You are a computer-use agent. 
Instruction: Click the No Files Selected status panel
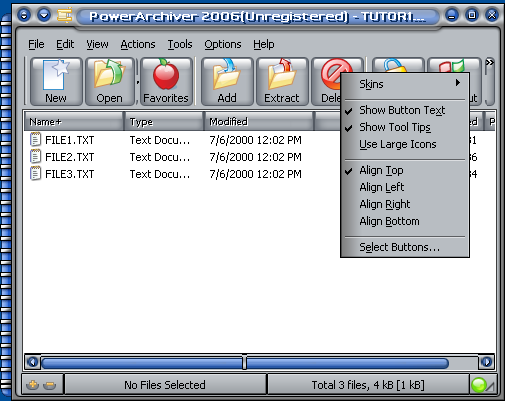pyautogui.click(x=165, y=385)
